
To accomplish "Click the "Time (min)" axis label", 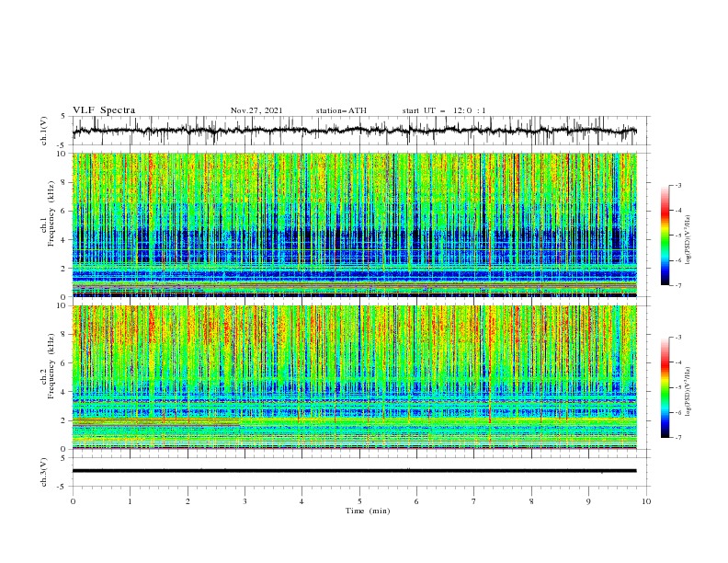I will coord(368,511).
